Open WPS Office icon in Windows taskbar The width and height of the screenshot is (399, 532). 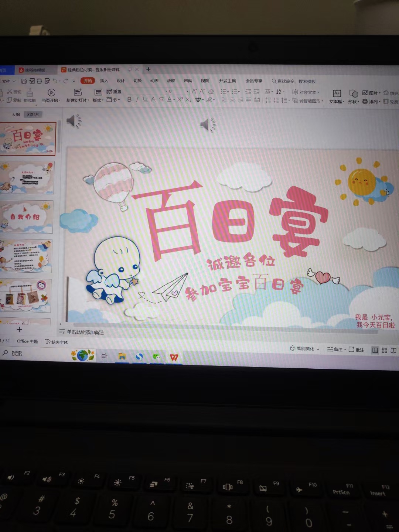(174, 357)
